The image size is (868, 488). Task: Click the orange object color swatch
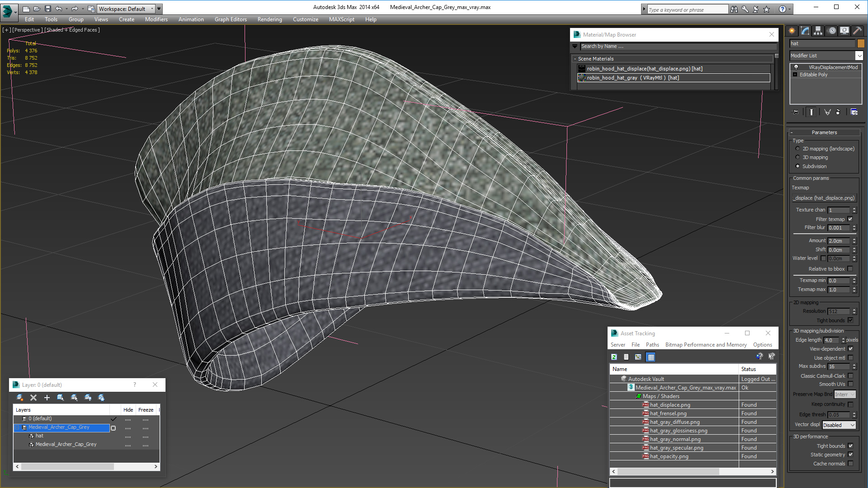coord(861,43)
